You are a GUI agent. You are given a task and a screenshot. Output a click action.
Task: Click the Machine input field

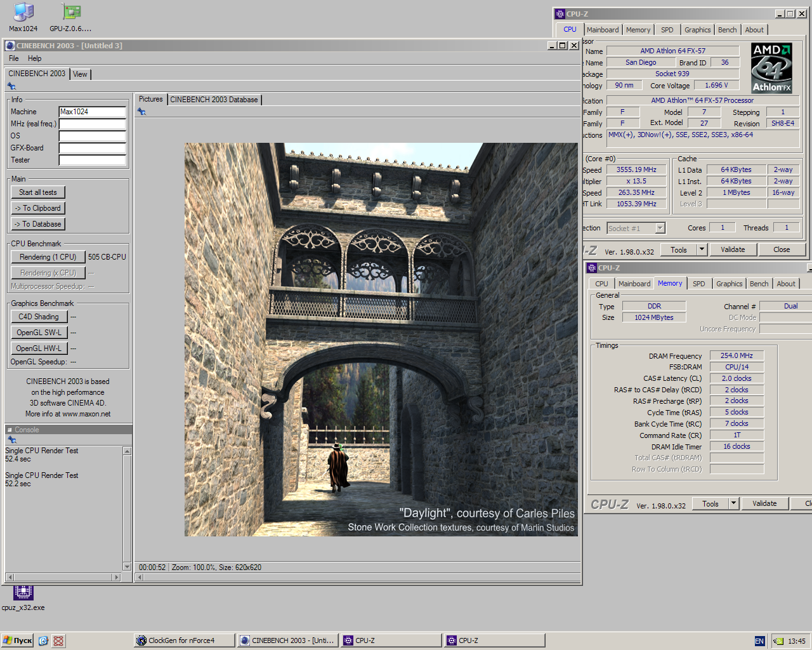click(93, 112)
